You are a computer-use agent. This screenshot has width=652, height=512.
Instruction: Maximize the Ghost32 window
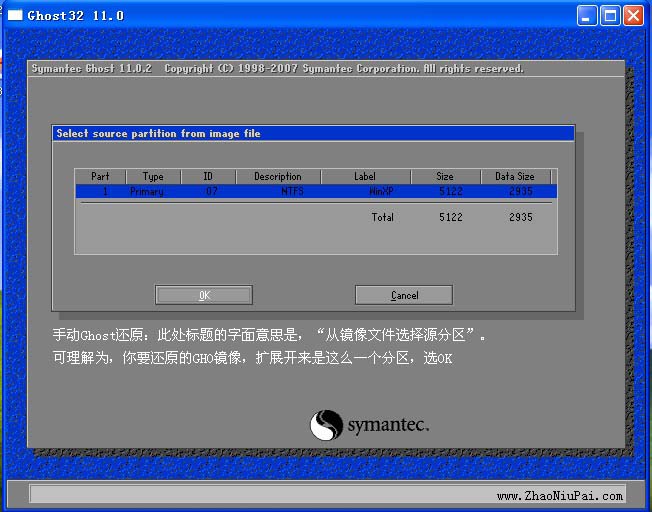click(x=610, y=16)
